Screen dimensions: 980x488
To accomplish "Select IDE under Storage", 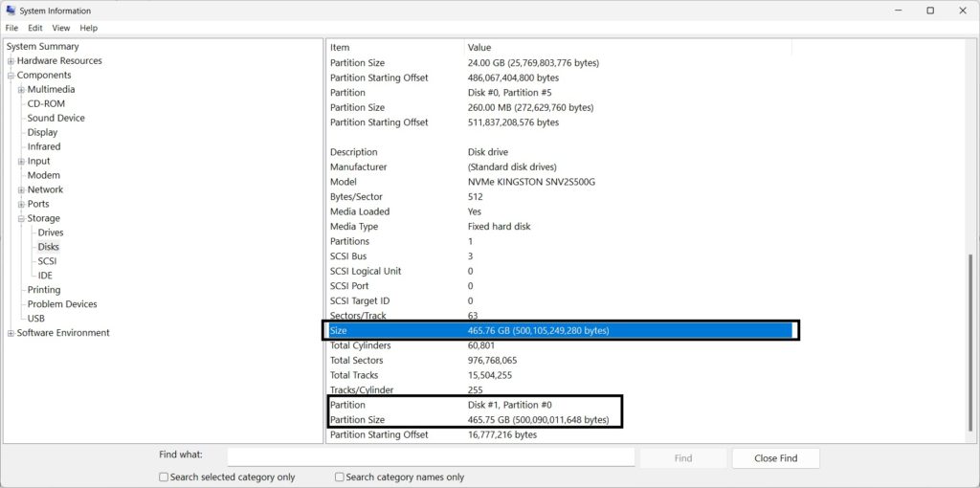I will (45, 277).
